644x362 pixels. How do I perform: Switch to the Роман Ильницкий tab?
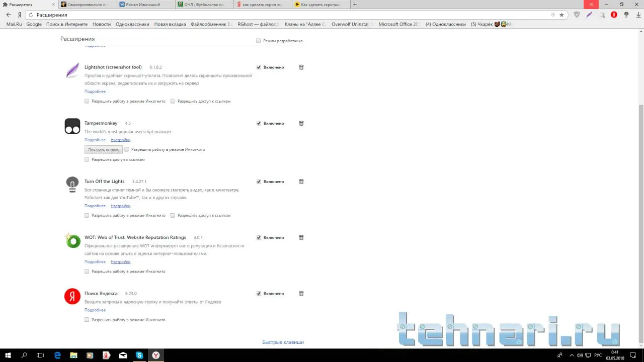coord(146,5)
